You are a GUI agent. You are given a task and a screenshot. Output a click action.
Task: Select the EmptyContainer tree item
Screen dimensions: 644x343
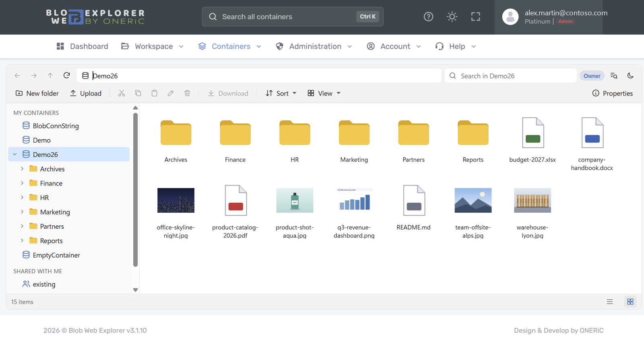[69, 255]
